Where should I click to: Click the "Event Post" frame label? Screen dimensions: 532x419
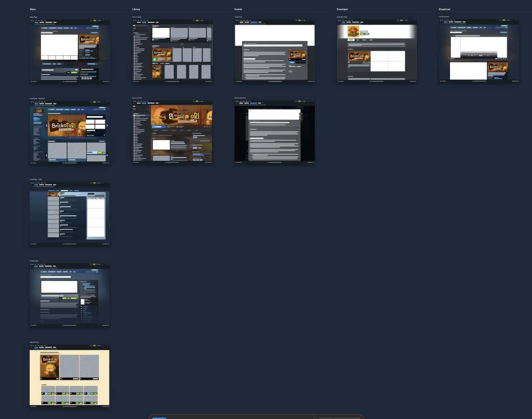point(239,17)
